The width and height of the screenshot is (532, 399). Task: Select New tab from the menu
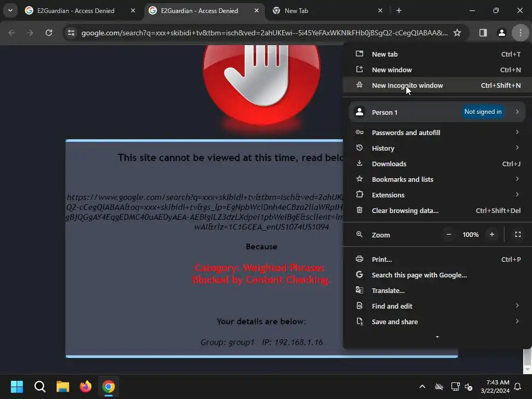tap(437, 54)
